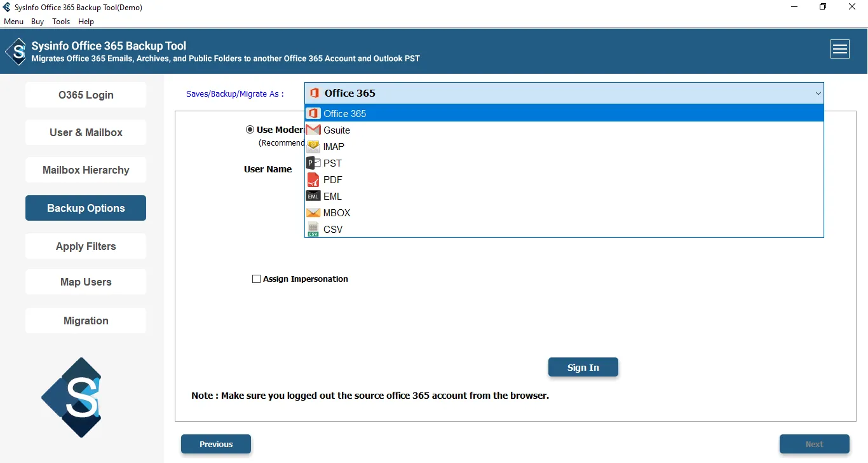Switch to the Migration step

[x=86, y=321]
